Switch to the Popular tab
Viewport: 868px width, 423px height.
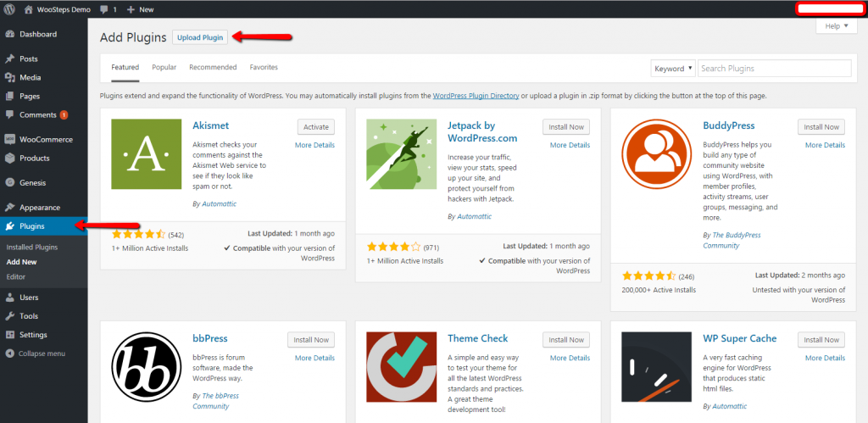(x=164, y=68)
